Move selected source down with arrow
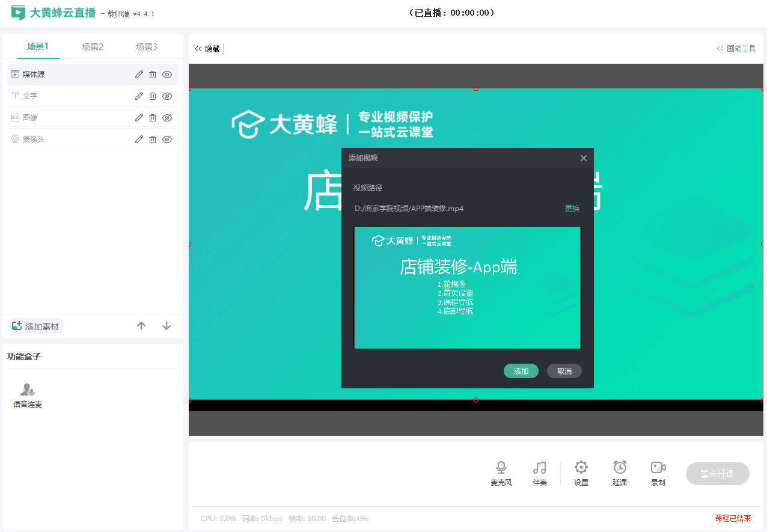 (167, 326)
